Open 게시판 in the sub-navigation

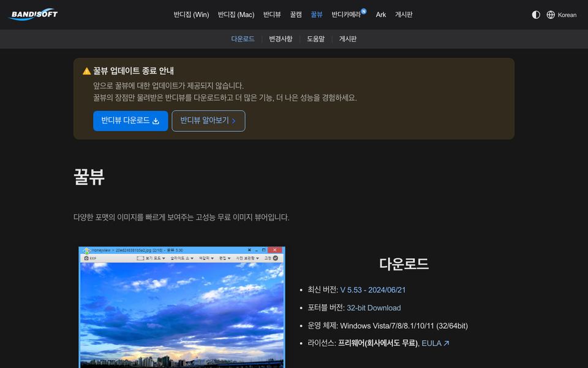pyautogui.click(x=348, y=39)
